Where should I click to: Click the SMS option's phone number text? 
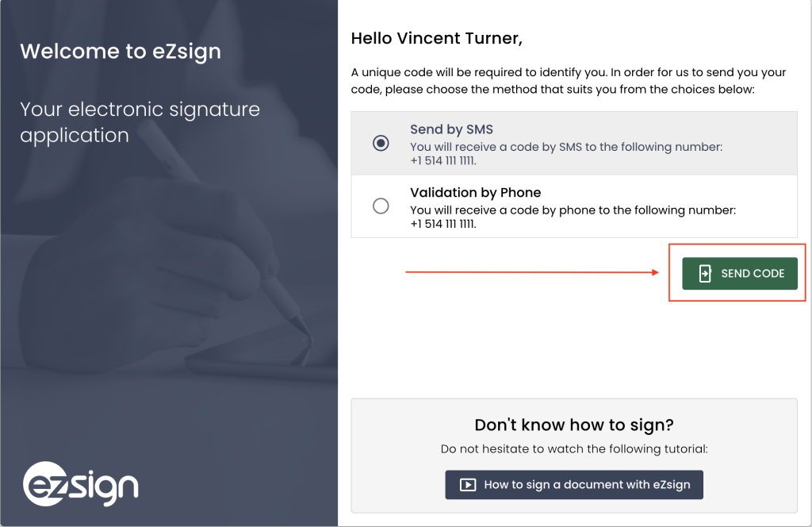tap(443, 161)
